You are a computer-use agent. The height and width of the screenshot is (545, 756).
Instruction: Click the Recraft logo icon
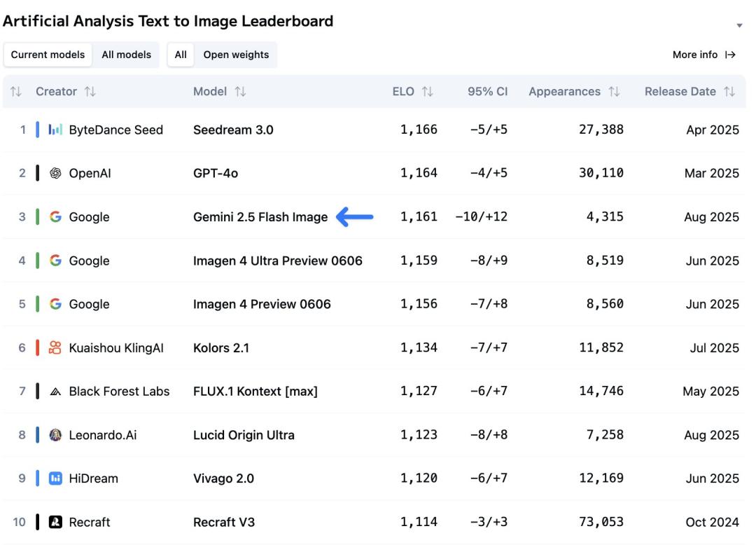[55, 522]
